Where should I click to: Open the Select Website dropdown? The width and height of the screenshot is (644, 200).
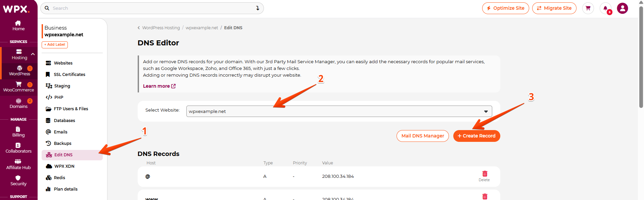coord(339,111)
